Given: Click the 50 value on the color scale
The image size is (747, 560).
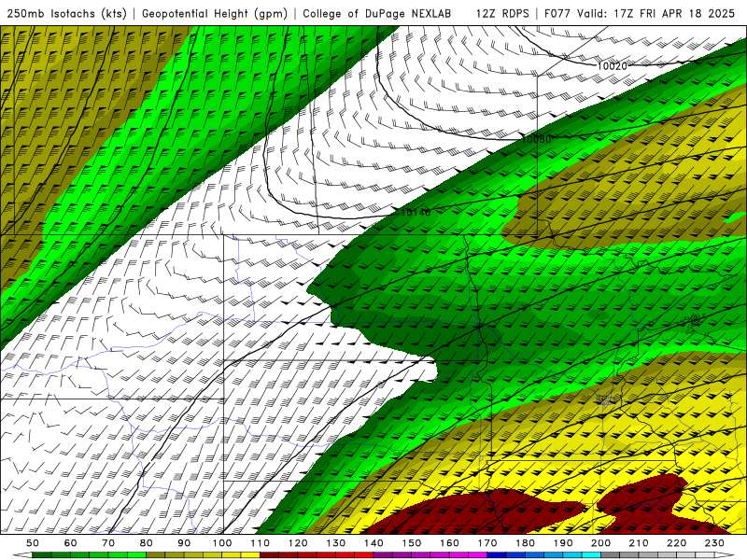Looking at the screenshot, I should 33,543.
